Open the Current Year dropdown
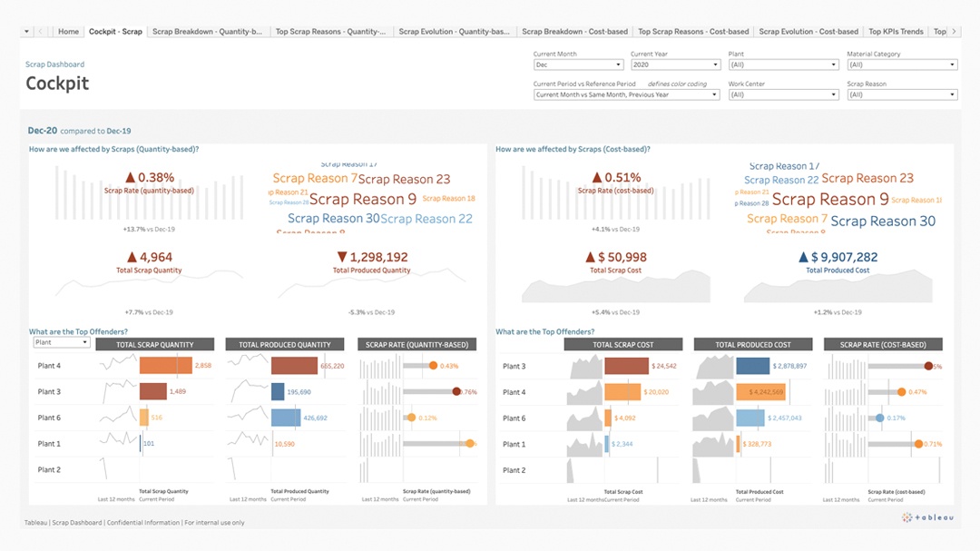 pos(675,64)
